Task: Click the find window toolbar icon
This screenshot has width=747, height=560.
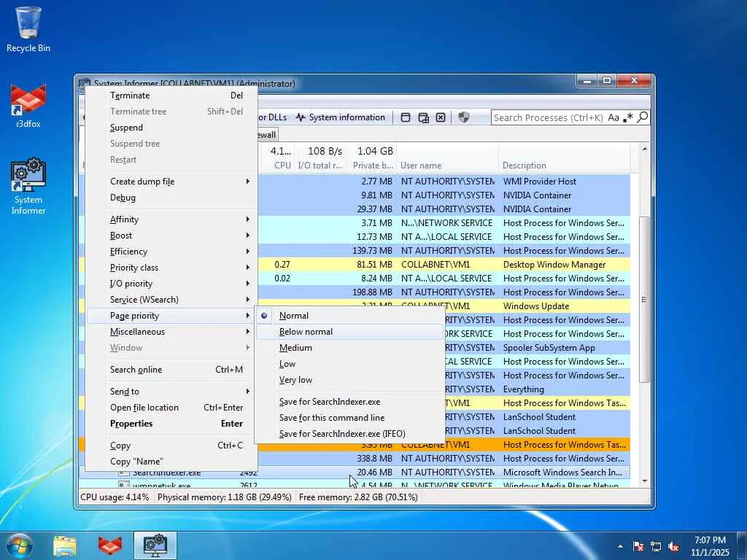Action: click(x=406, y=117)
